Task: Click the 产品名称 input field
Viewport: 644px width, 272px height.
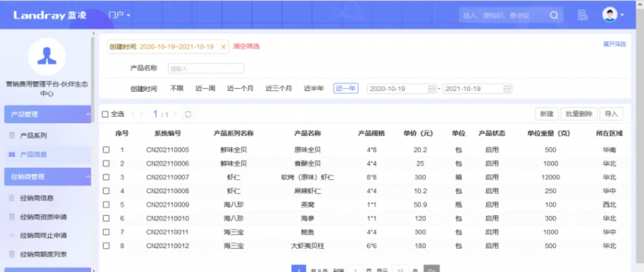Action: [x=206, y=68]
